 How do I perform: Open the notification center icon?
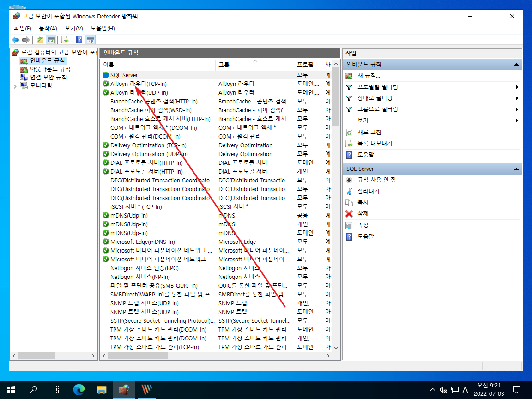[516, 390]
